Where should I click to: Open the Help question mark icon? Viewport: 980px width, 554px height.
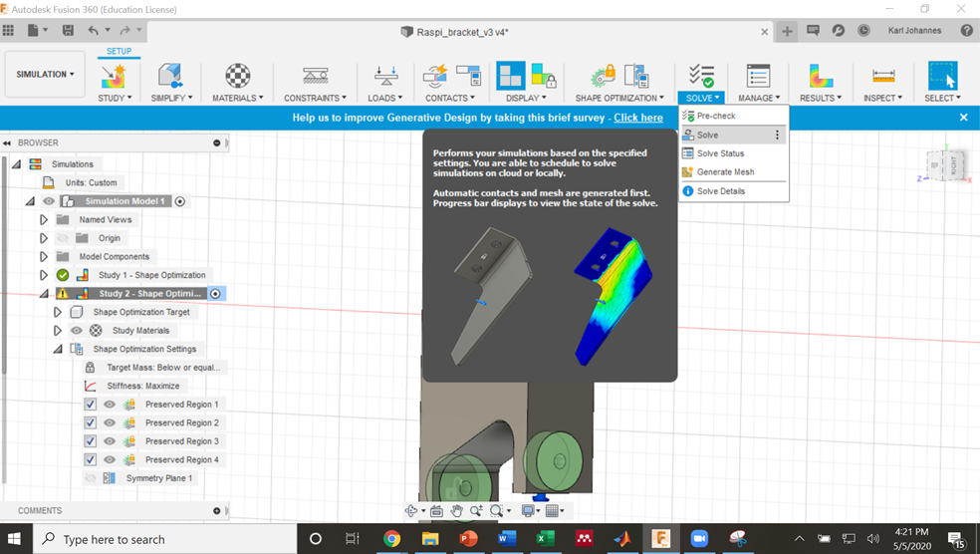click(x=966, y=30)
